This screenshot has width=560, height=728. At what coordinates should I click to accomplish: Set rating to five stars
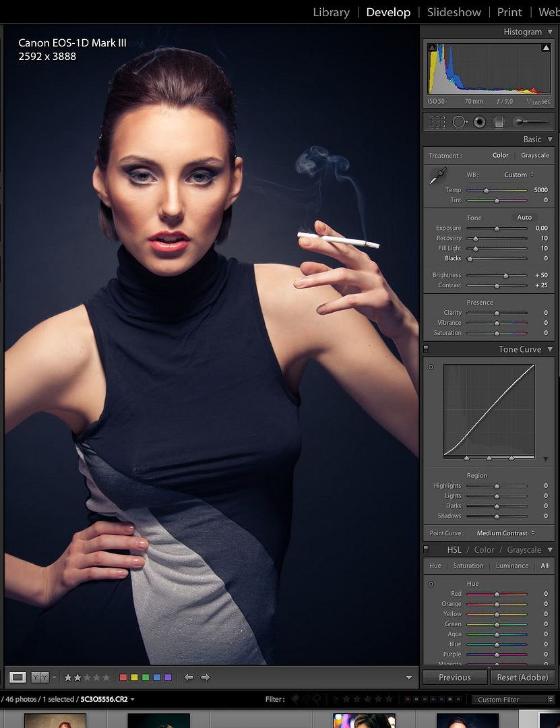pos(106,677)
